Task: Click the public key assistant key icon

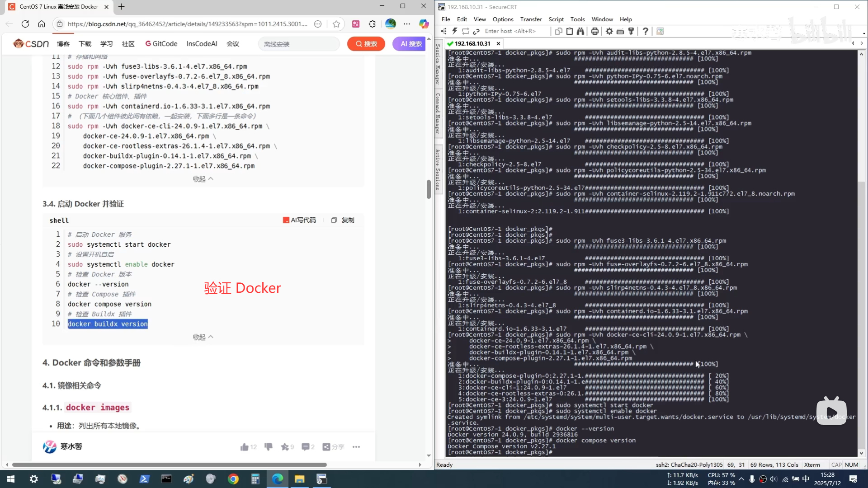Action: point(631,31)
